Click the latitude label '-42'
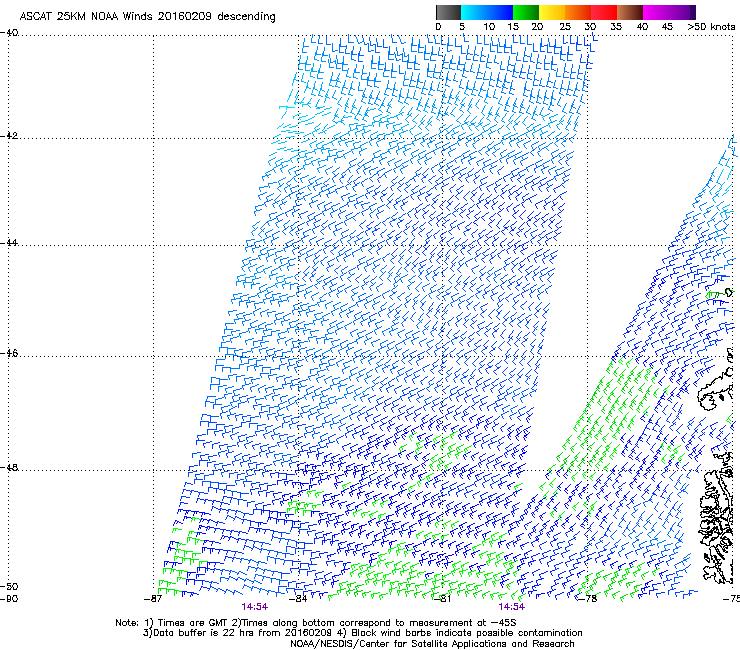 (9, 135)
